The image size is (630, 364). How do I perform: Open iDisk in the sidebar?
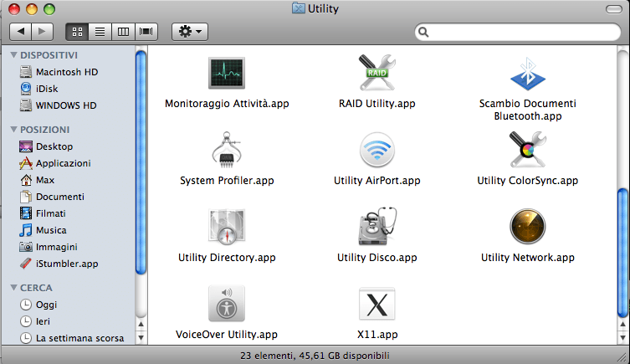click(x=39, y=89)
